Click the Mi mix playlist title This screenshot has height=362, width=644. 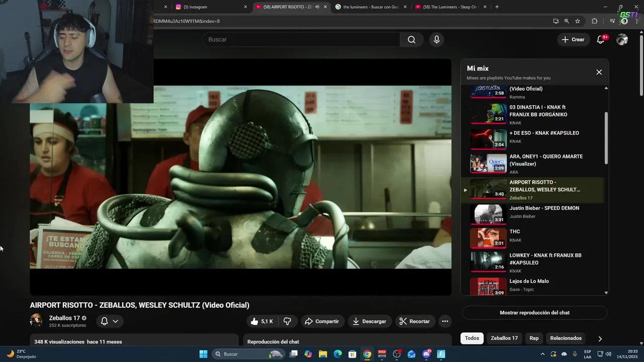click(x=477, y=68)
